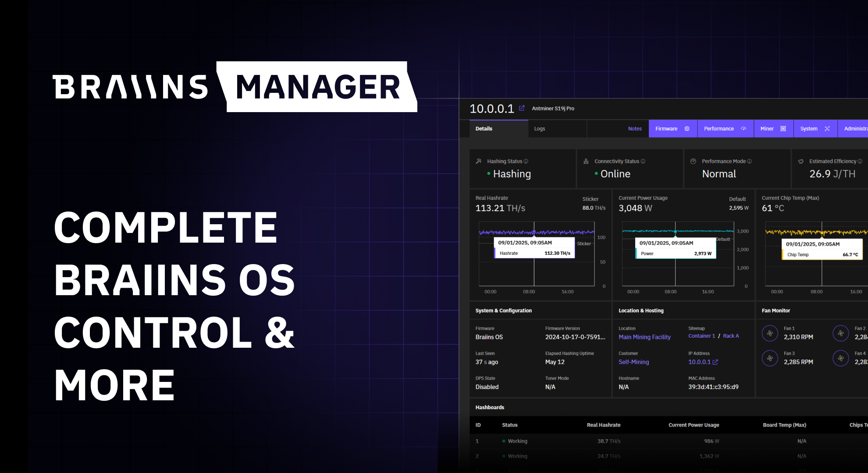
Task: Click the Default 2,595 W value
Action: (x=739, y=208)
